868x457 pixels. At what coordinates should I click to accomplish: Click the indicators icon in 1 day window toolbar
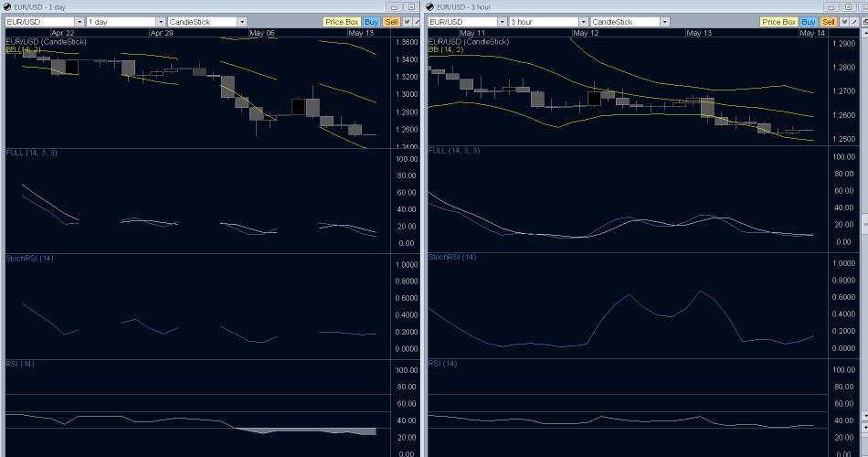407,22
